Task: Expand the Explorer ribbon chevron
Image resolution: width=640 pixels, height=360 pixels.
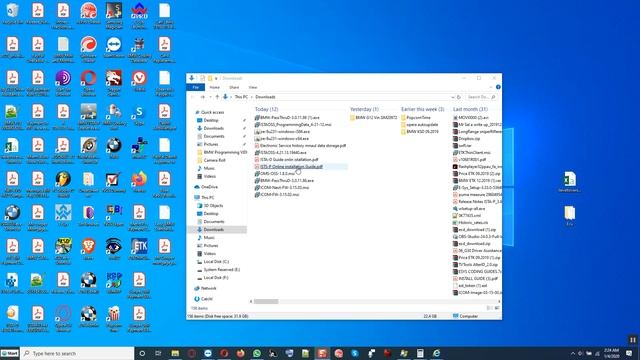Action: click(x=491, y=87)
